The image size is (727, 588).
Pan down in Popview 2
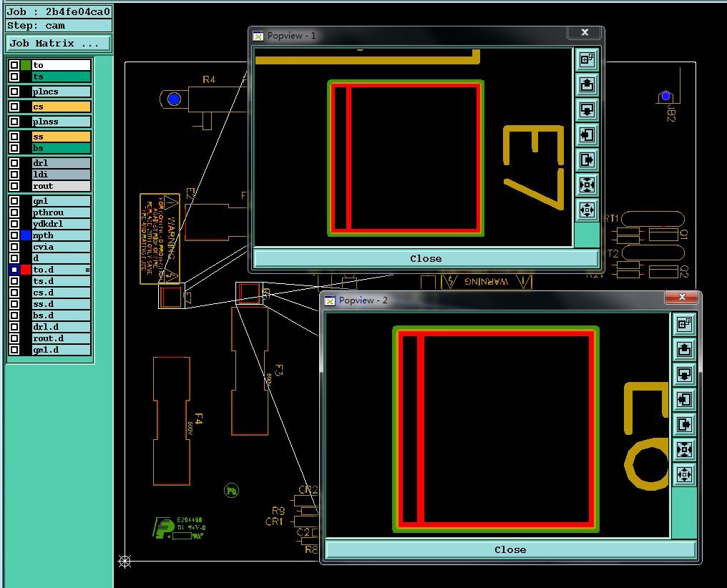(684, 374)
